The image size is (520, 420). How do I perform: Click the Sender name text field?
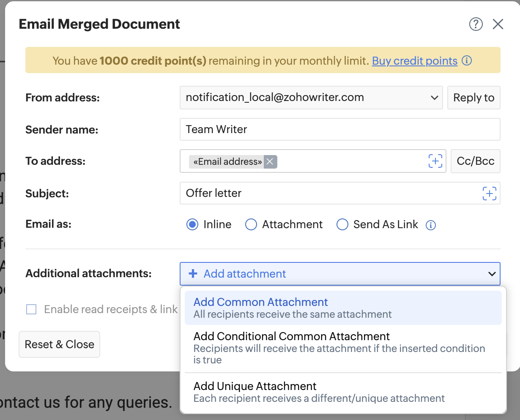339,129
